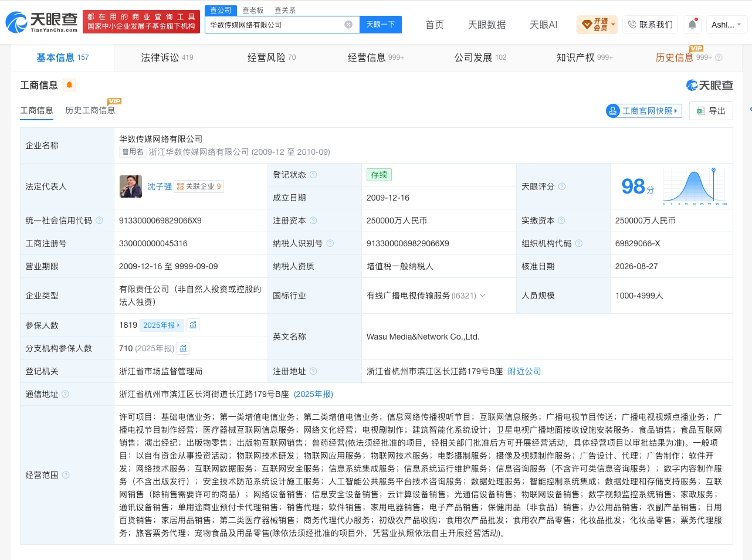Click the 关联企业 9 badge
The width and height of the screenshot is (752, 560).
199,186
